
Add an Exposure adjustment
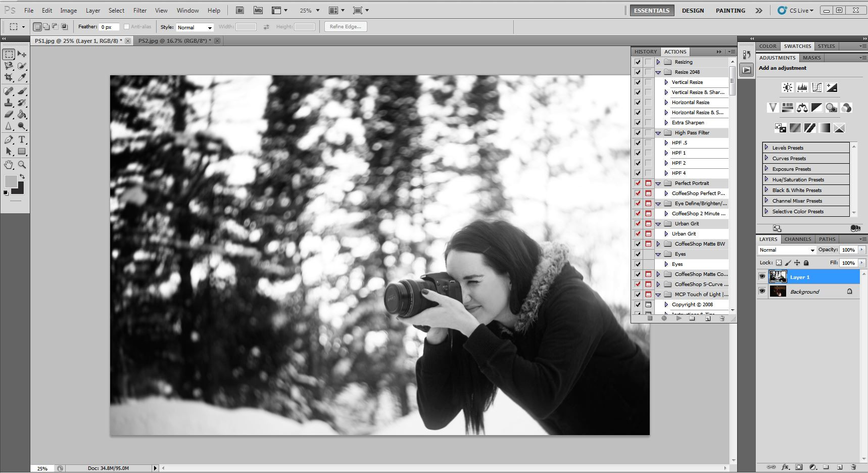pyautogui.click(x=831, y=87)
